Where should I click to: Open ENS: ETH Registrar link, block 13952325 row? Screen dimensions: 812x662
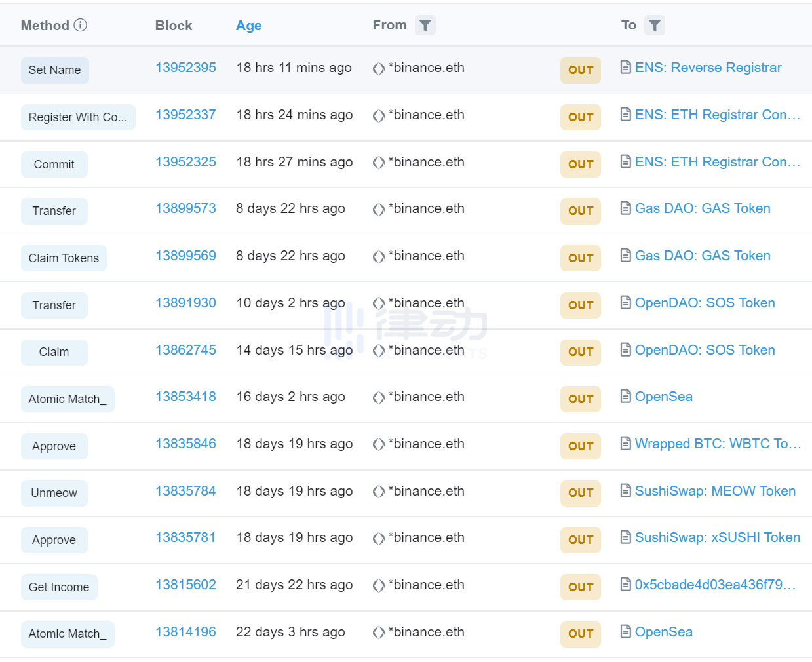(718, 162)
